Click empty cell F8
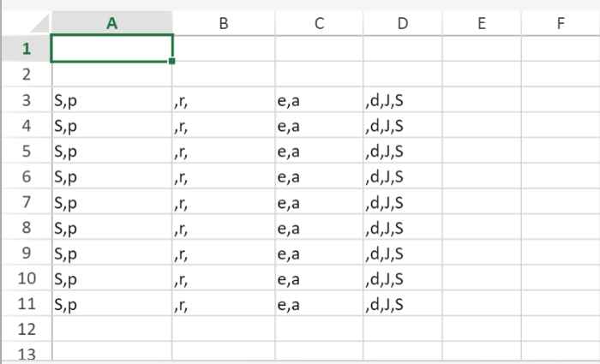 (560, 228)
